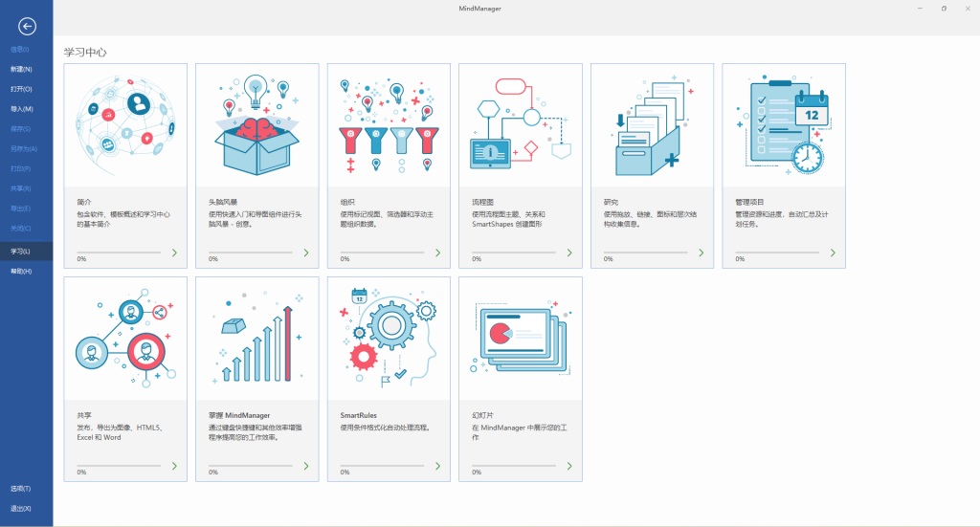
Task: Open the 简介 globe network illustration
Action: 125,125
